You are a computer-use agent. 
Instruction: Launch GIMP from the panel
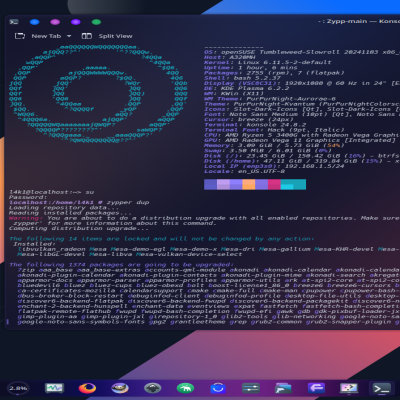coord(120,388)
